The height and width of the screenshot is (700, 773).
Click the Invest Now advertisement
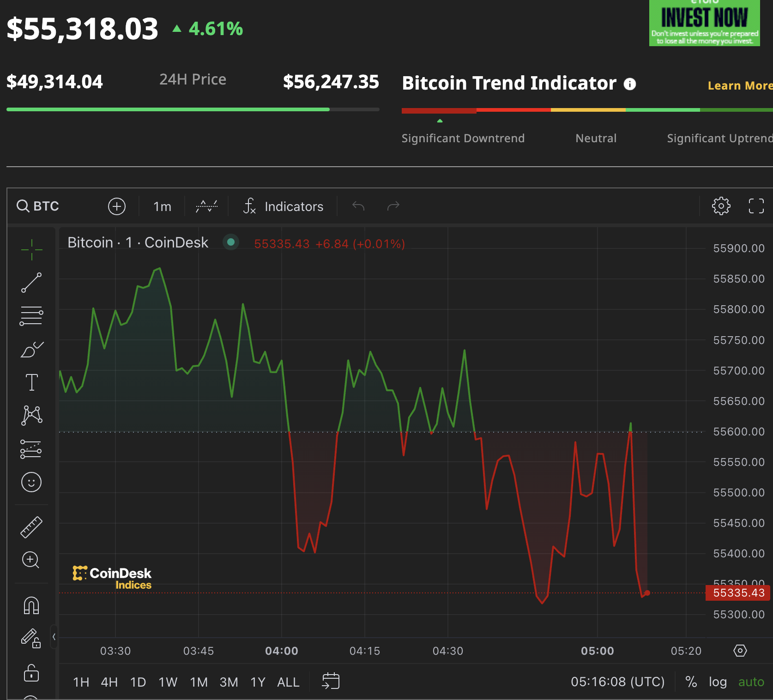tap(705, 23)
